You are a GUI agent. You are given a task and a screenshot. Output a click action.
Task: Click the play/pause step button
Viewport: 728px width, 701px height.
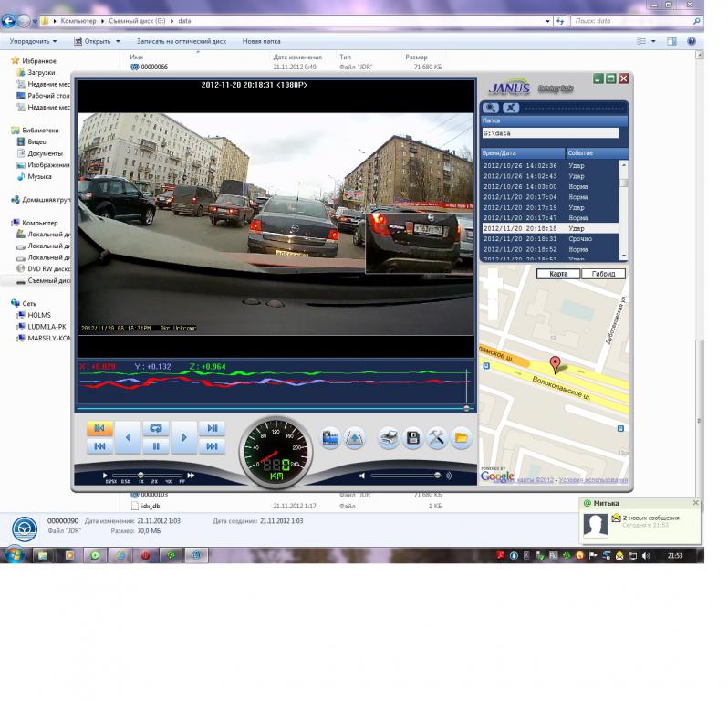click(213, 428)
